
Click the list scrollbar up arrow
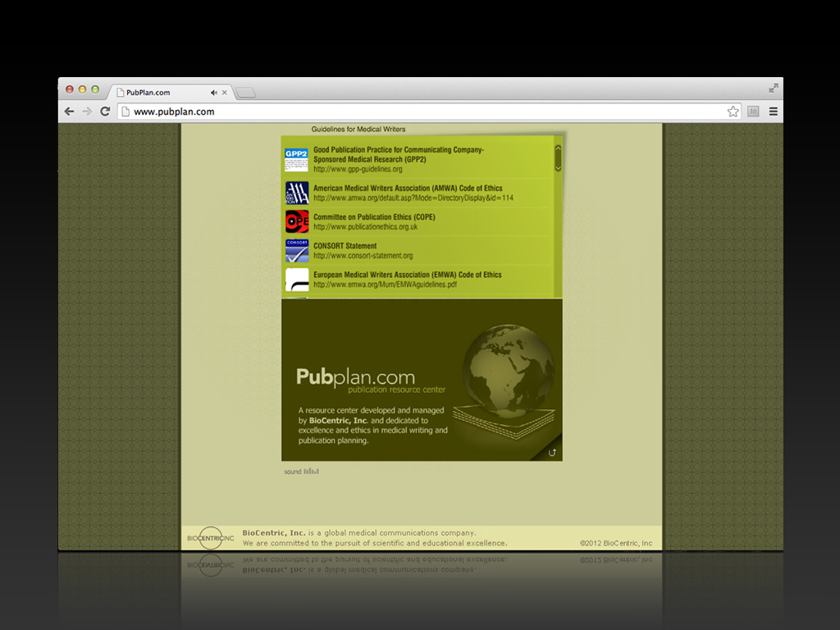558,148
